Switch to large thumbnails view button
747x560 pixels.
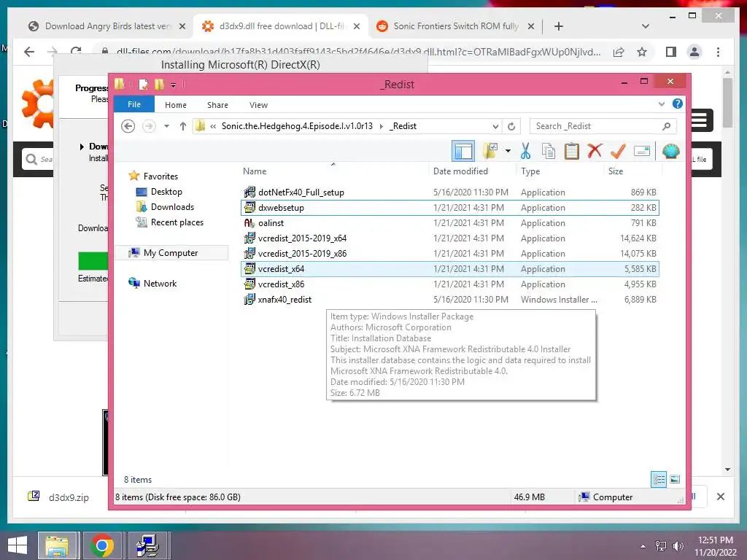tap(675, 479)
